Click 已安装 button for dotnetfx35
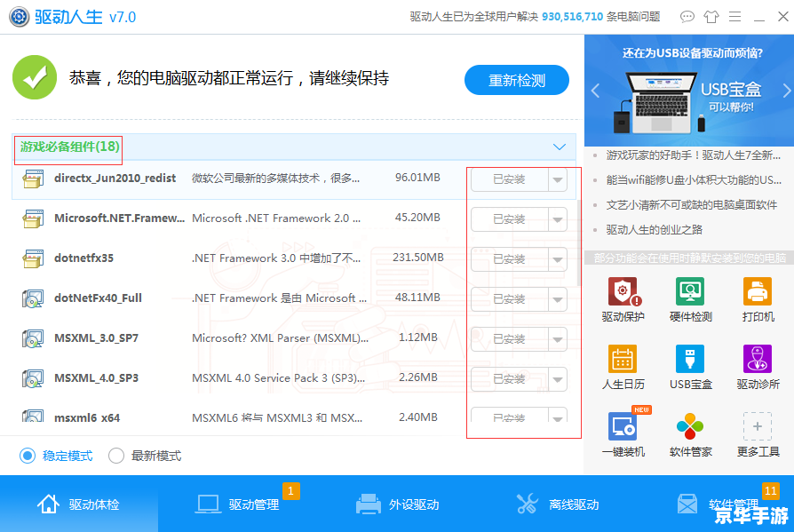 point(510,259)
